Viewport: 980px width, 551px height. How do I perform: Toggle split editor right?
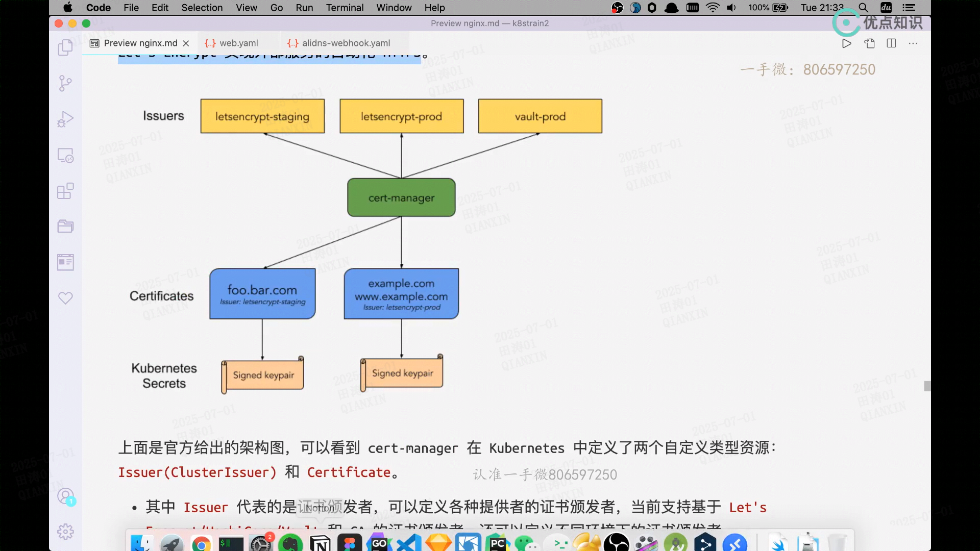(x=891, y=43)
